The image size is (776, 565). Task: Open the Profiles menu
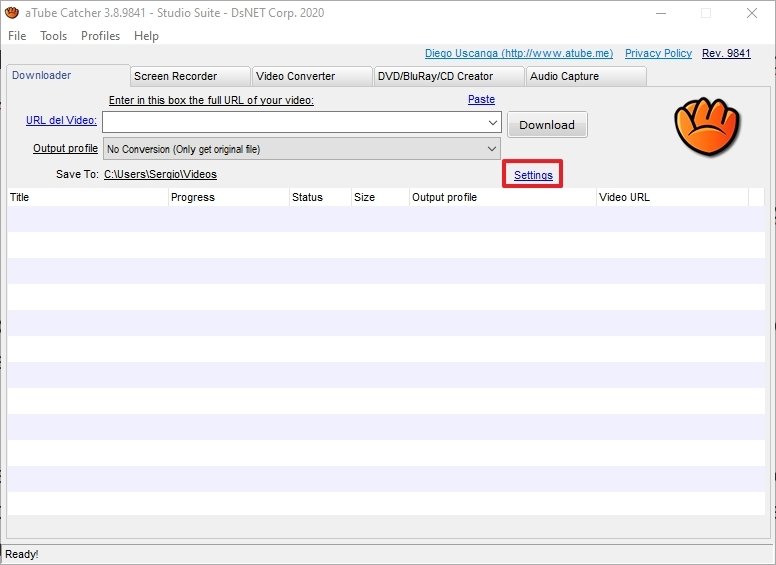[100, 36]
